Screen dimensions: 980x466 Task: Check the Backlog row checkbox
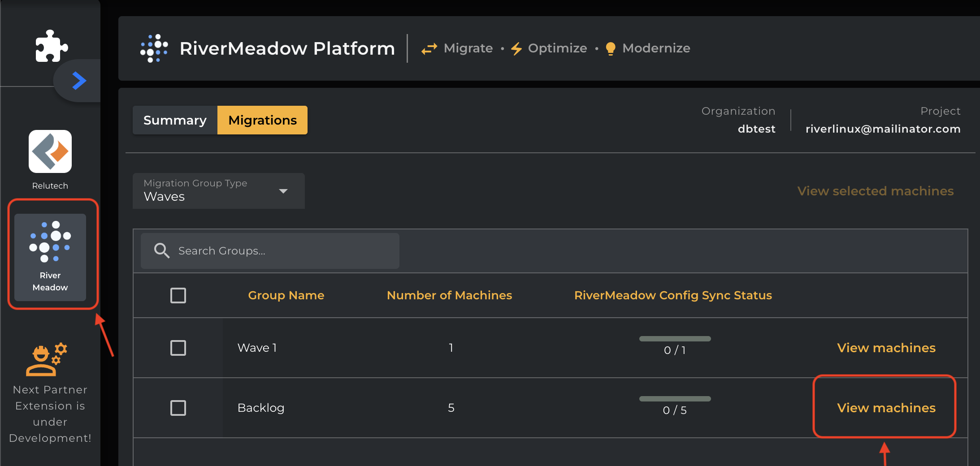point(178,408)
